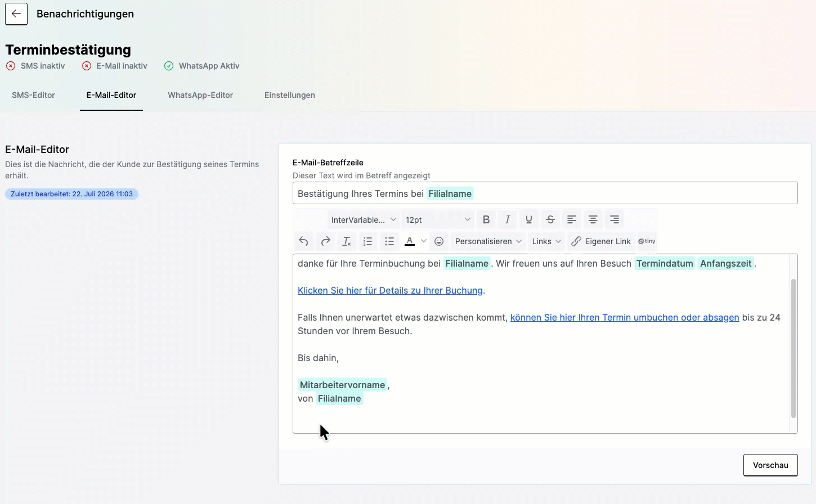The width and height of the screenshot is (816, 504).
Task: Open the Einstellungen tab
Action: tap(290, 95)
